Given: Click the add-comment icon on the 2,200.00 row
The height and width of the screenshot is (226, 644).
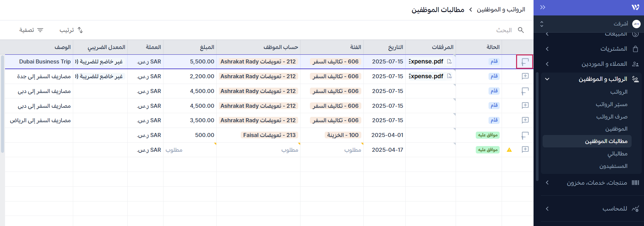Looking at the screenshot, I should [x=525, y=76].
